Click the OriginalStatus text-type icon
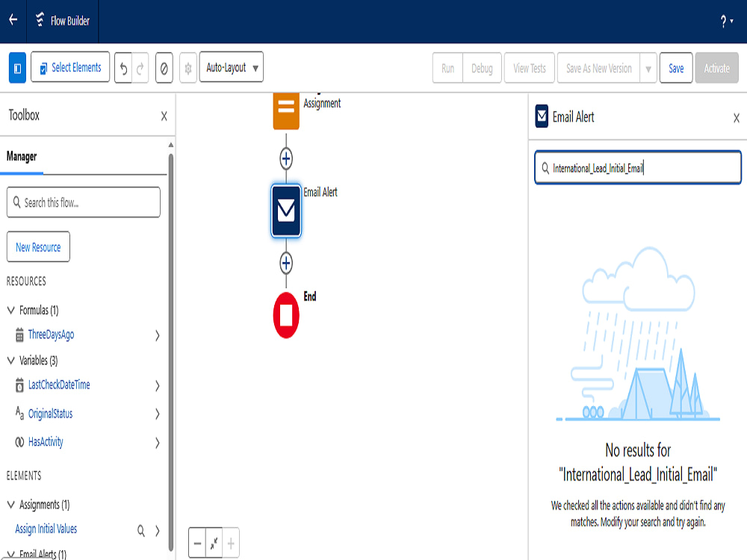The height and width of the screenshot is (560, 747). 19,413
